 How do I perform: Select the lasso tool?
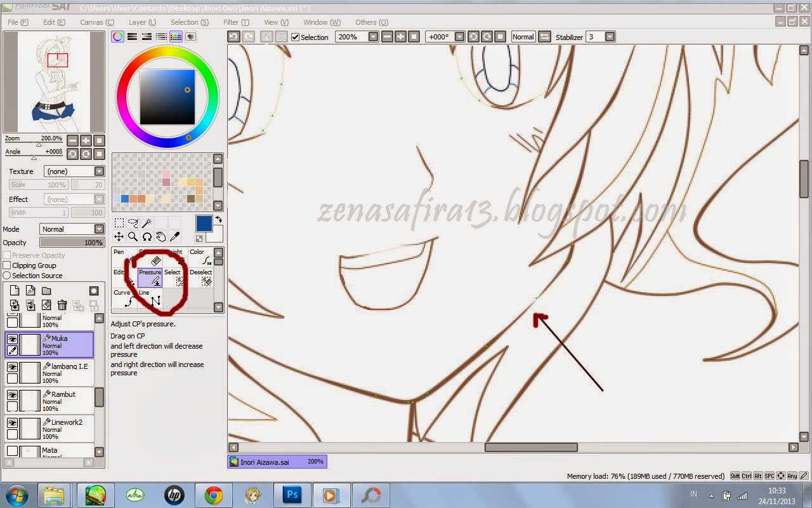(x=133, y=223)
